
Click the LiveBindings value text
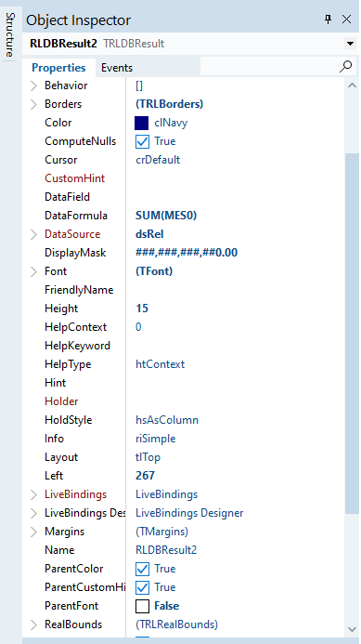pos(166,494)
